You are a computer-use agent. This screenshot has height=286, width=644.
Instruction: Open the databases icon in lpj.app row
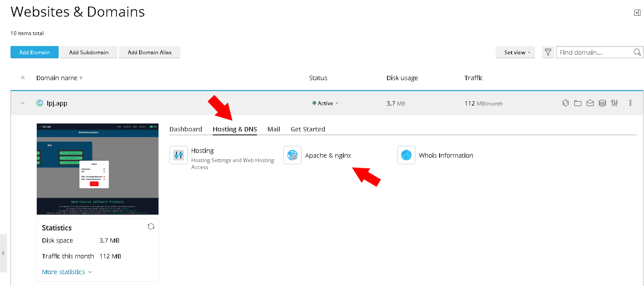click(x=602, y=103)
